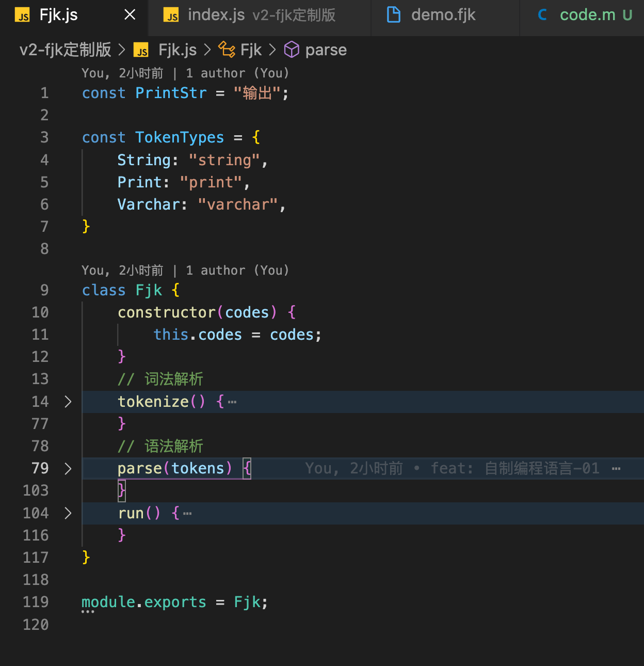Close the Fjk.js editor tab
644x666 pixels.
pos(130,15)
